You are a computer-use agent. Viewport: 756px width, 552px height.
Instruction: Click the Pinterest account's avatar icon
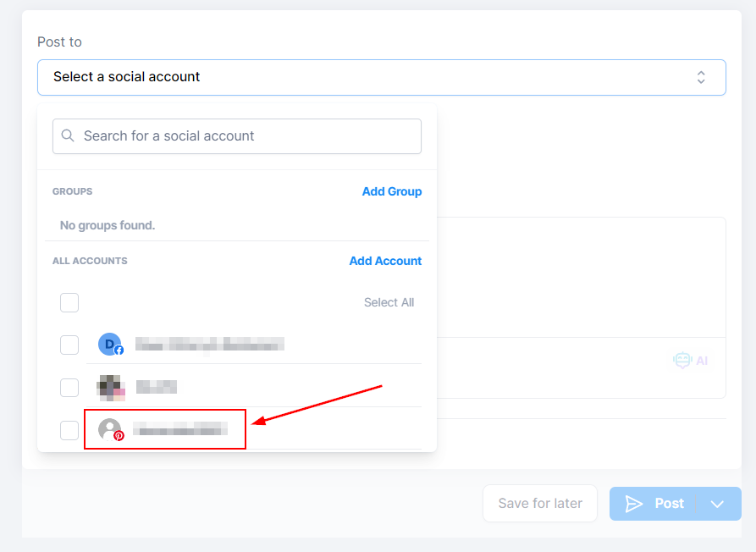click(110, 430)
